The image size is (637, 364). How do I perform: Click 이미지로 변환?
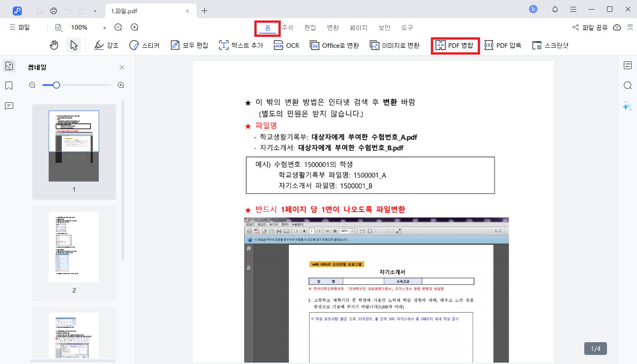(x=394, y=45)
